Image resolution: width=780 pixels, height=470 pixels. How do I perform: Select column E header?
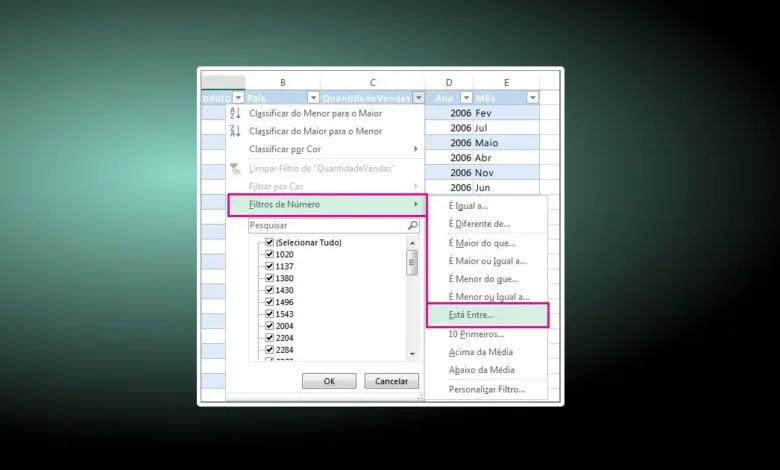tap(506, 83)
